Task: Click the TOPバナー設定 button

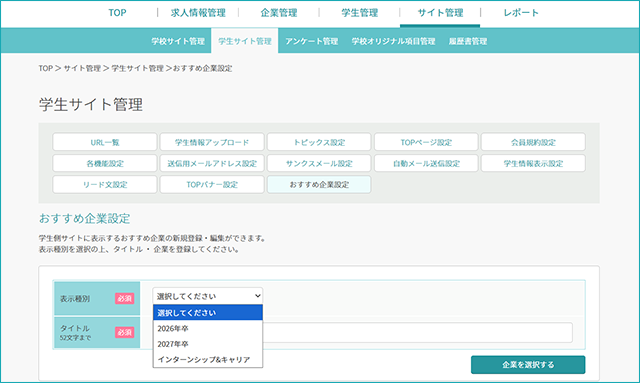Action: pos(212,185)
